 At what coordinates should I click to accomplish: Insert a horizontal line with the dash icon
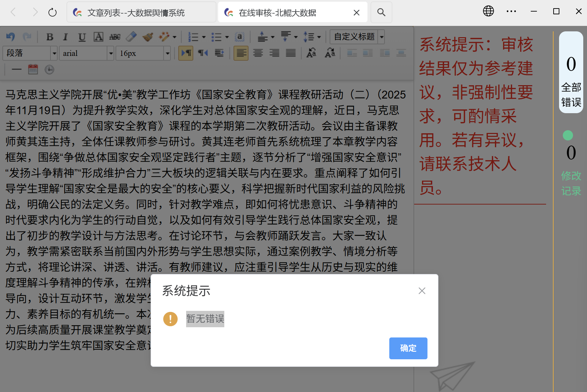pos(16,70)
